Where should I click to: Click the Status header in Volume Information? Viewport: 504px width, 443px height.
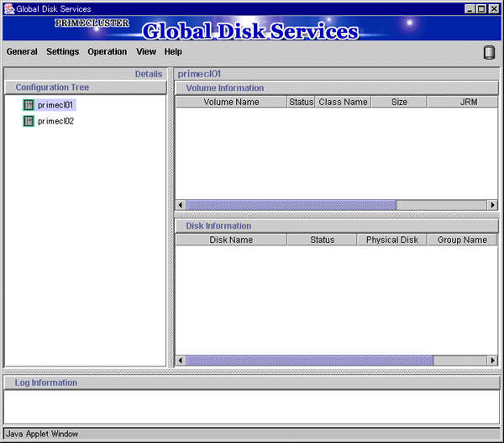pos(302,102)
